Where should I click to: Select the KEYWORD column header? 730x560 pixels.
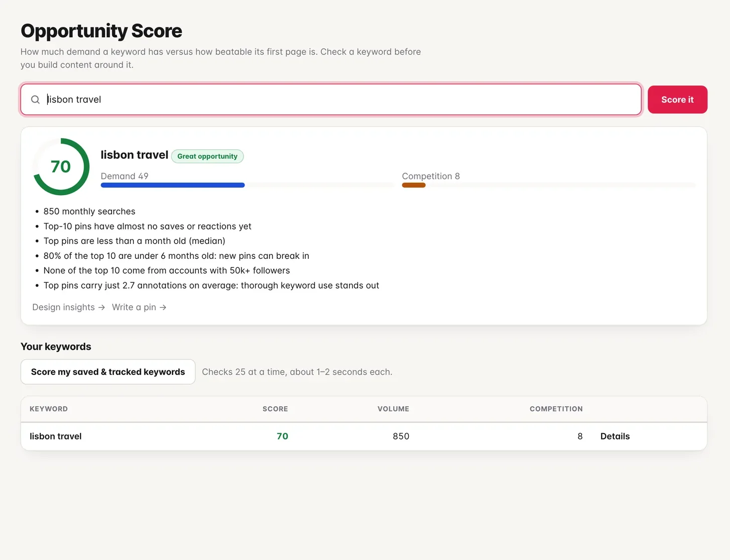click(49, 409)
